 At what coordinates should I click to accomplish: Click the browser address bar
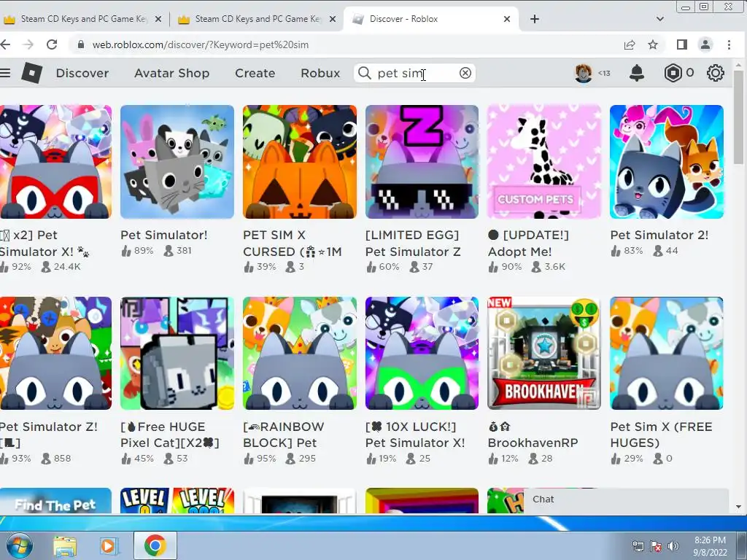click(x=348, y=44)
